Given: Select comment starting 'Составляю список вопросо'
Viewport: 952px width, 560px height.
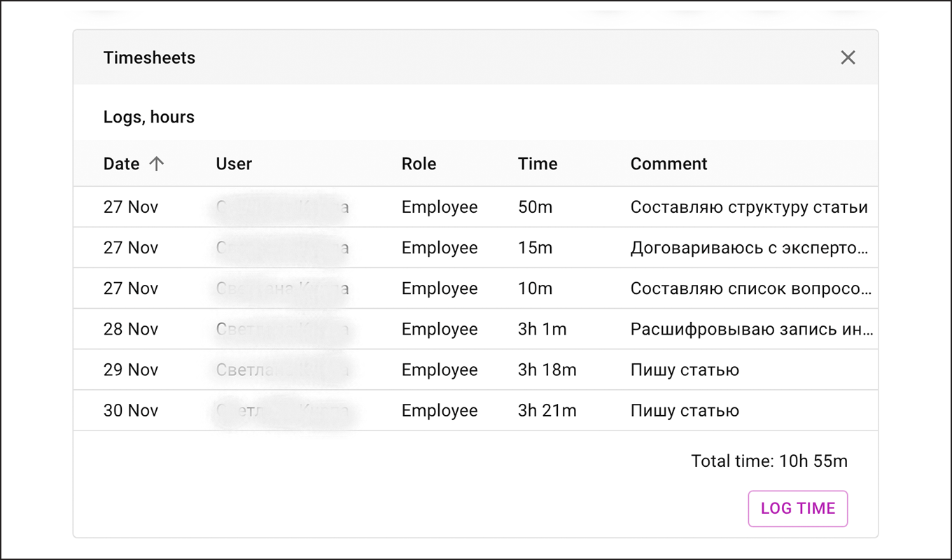Looking at the screenshot, I should (752, 288).
